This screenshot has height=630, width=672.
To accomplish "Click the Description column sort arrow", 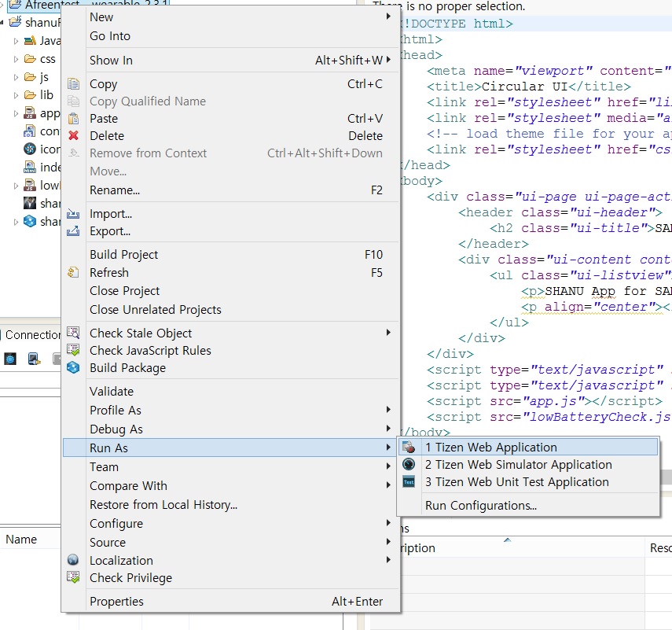I will click(x=508, y=540).
